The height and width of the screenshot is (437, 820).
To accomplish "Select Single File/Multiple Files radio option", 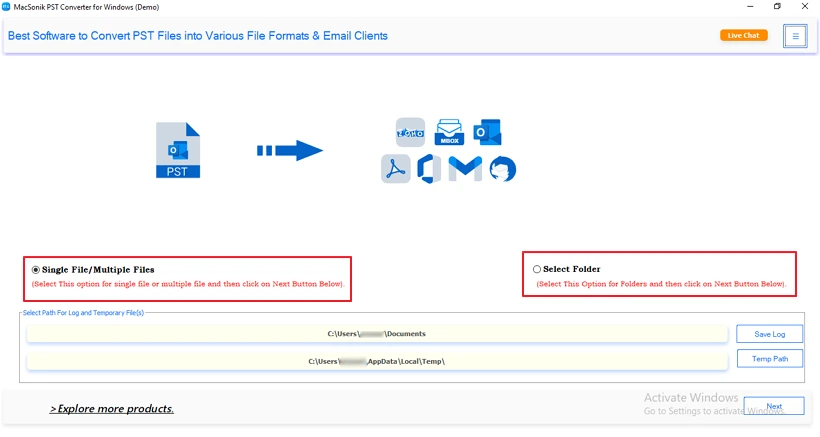I will pyautogui.click(x=36, y=270).
